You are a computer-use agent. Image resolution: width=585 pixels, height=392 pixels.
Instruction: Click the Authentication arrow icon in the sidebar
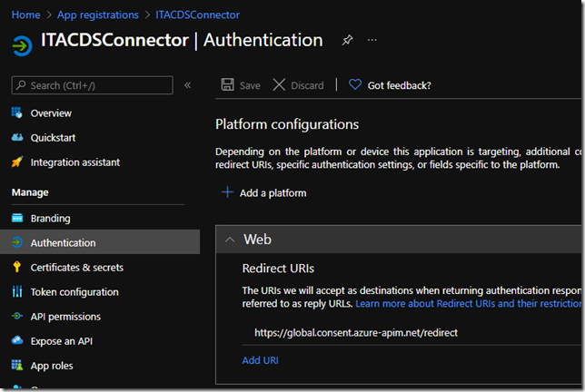point(17,242)
